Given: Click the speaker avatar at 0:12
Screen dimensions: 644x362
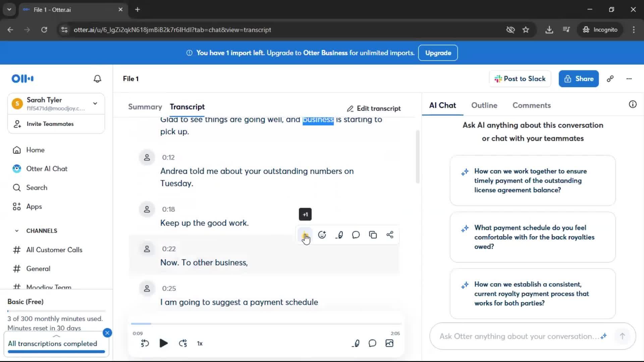Looking at the screenshot, I should (x=147, y=158).
